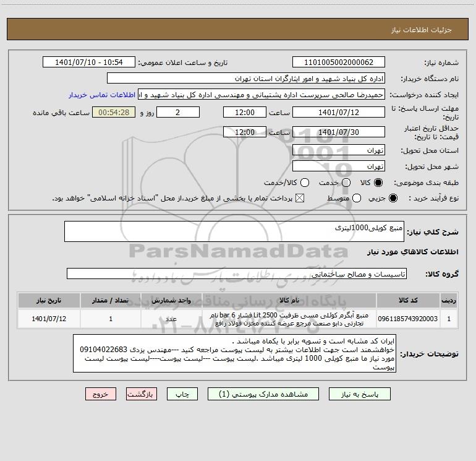Image resolution: width=476 pixels, height=461 pixels.
Task: Click the goods group field 'تاسیسات و مصالح ساختمانی'
Action: click(237, 274)
